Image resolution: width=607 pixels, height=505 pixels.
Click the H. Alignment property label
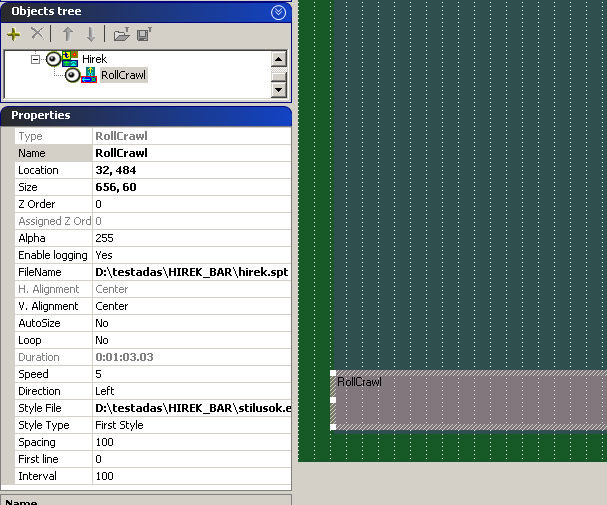pyautogui.click(x=53, y=289)
